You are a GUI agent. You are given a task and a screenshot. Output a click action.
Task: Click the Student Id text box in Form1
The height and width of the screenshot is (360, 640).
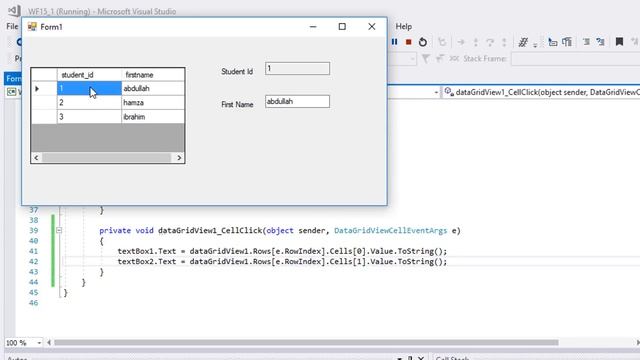[297, 69]
